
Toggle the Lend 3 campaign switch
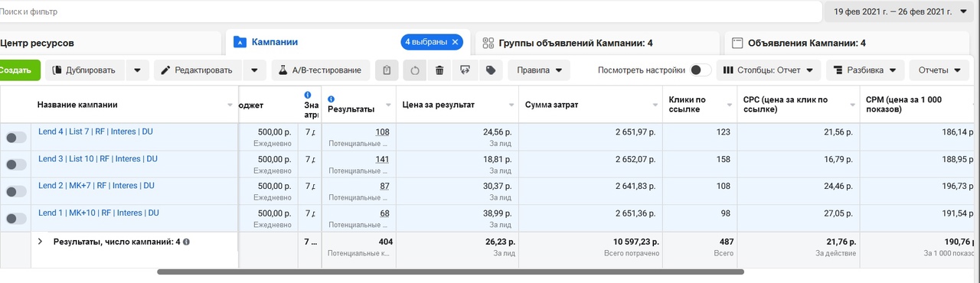(x=16, y=164)
